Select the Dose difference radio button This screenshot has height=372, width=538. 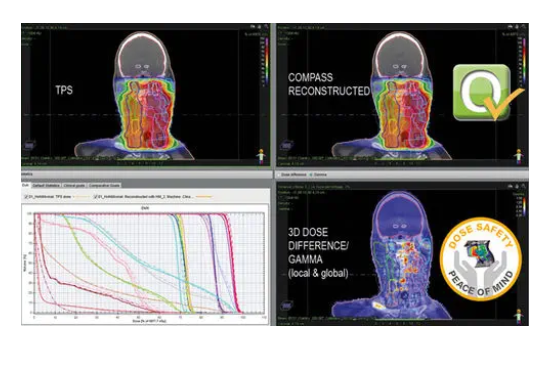pyautogui.click(x=279, y=175)
